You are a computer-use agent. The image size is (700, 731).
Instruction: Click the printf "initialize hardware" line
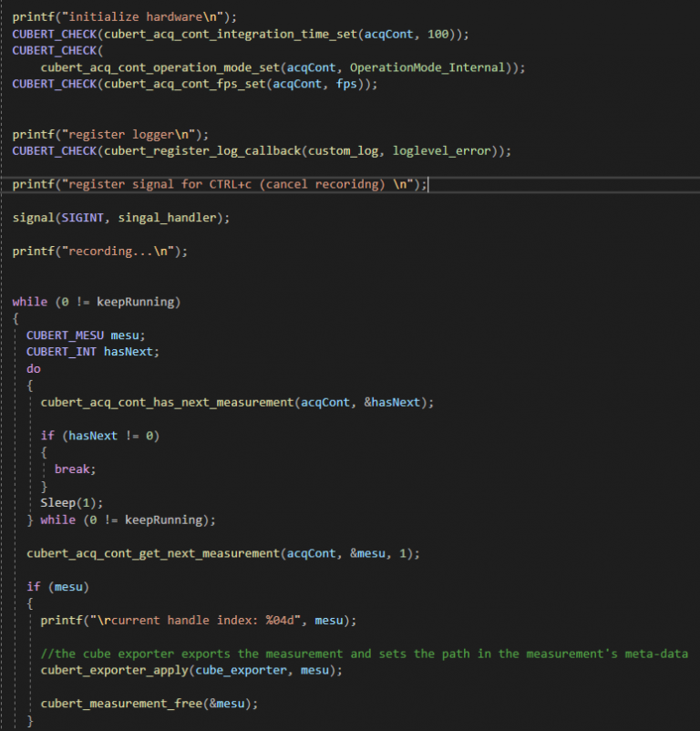[125, 17]
